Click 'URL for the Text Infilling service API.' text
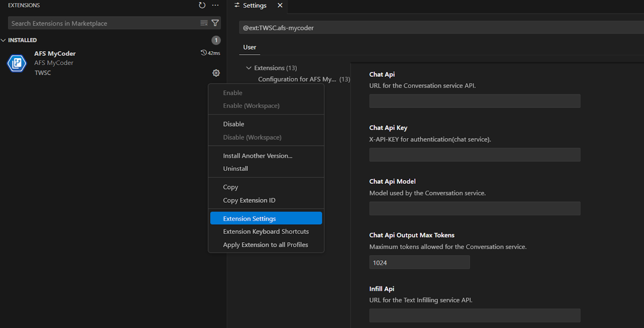Screen dimensions: 644x328 [x=421, y=300]
